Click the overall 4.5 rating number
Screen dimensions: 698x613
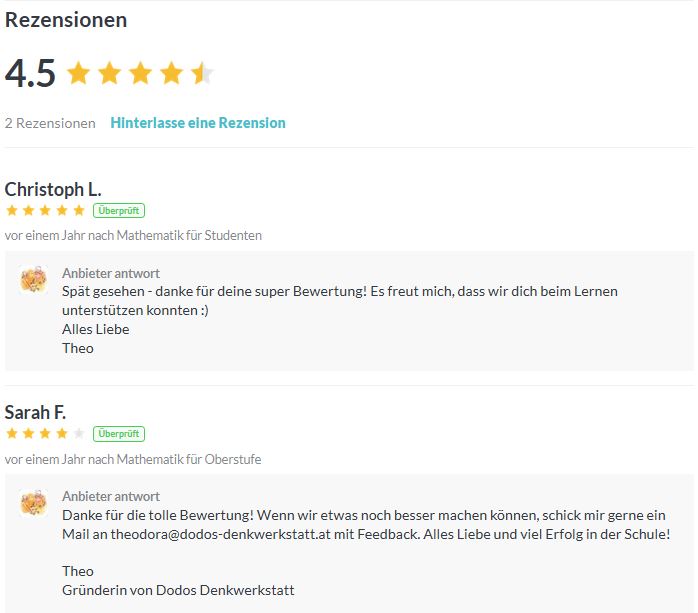(30, 73)
